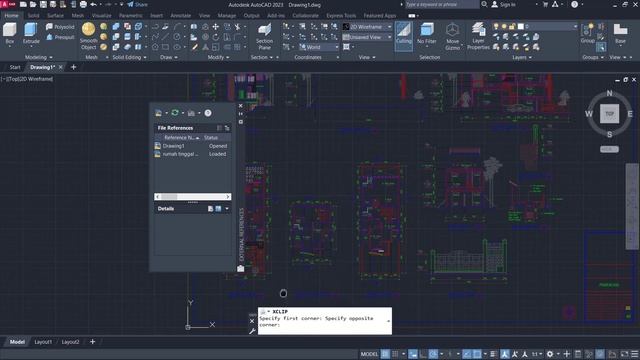Click the Help question mark icon in title bar
640x360 pixels.
click(574, 4)
